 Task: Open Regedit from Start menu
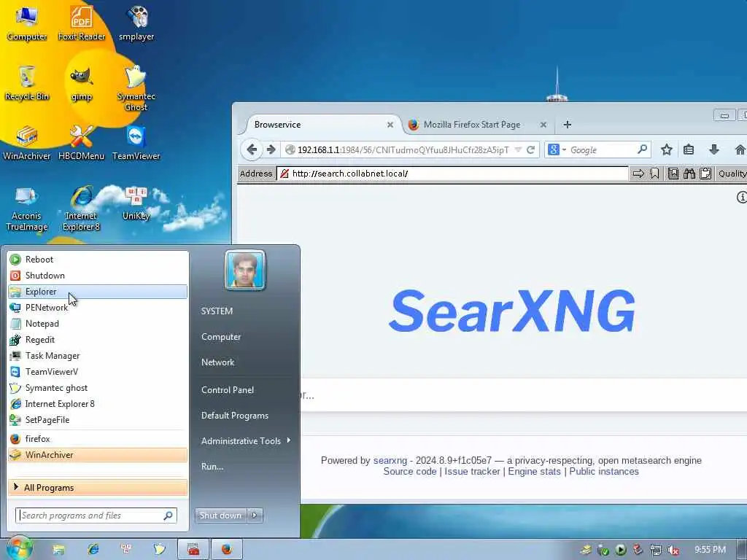(98, 340)
